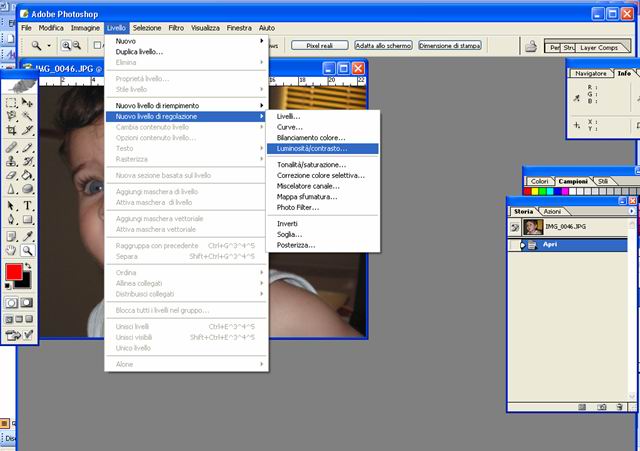The width and height of the screenshot is (640, 451).
Task: Open the file browser icon in options bar
Action: pos(532,46)
